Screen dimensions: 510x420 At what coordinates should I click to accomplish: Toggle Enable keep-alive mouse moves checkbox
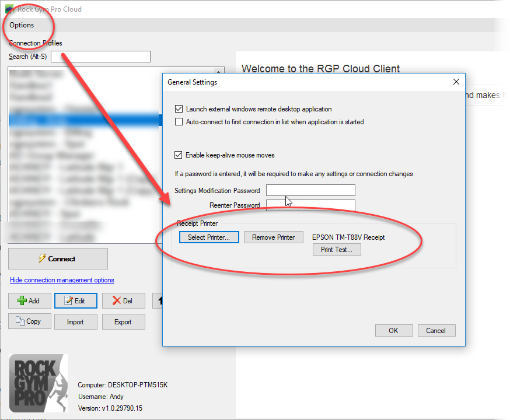(x=178, y=155)
